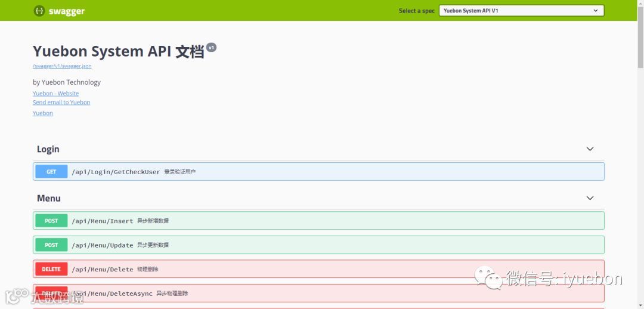Image resolution: width=644 pixels, height=309 pixels.
Task: Click POST badge of Menu/Update
Action: click(x=51, y=245)
